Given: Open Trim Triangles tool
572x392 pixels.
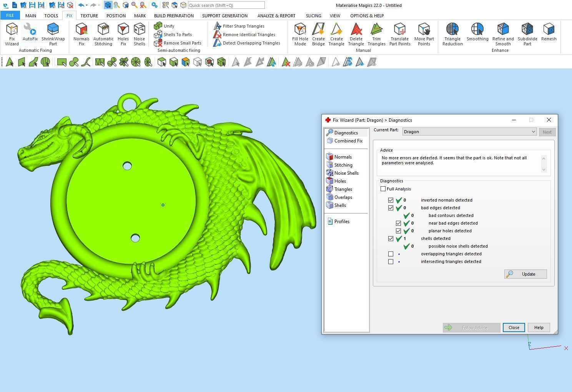Looking at the screenshot, I should 376,34.
